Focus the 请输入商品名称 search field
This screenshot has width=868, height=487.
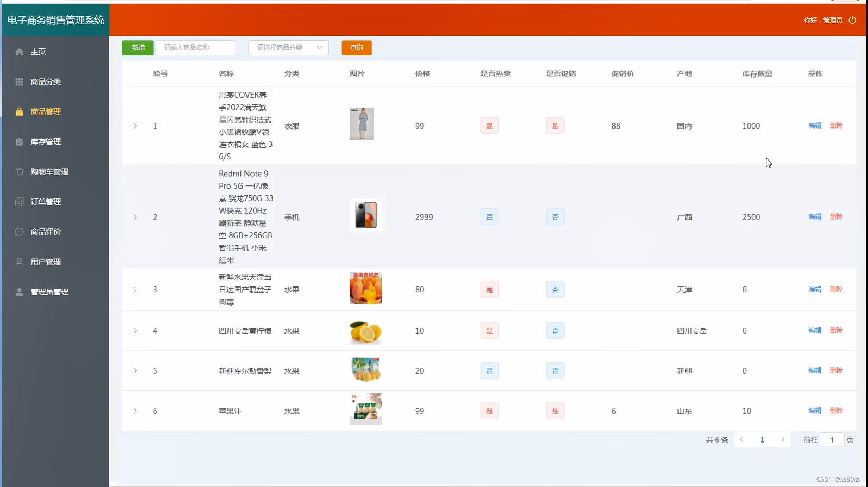pyautogui.click(x=196, y=48)
